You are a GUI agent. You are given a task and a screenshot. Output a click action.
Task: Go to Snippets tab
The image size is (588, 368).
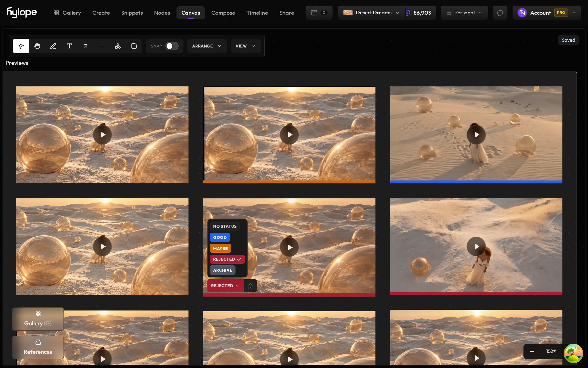pos(132,13)
